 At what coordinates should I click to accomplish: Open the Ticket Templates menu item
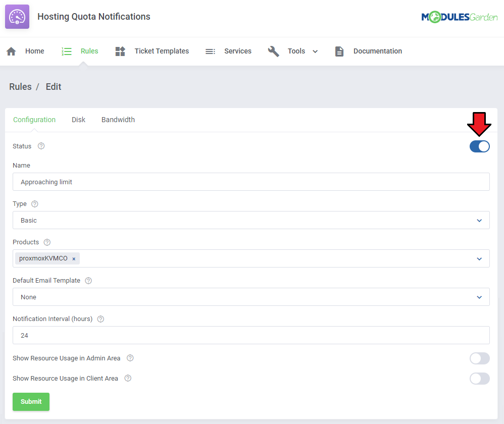pyautogui.click(x=162, y=51)
